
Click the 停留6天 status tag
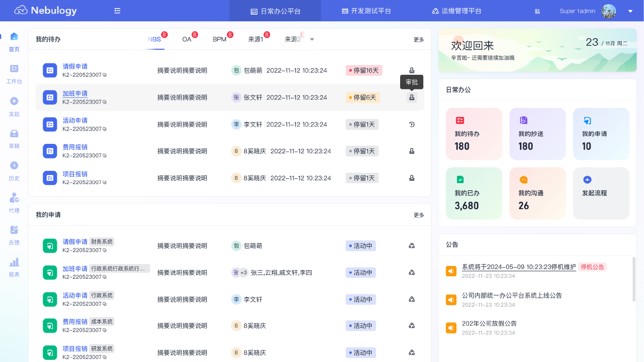pos(363,97)
